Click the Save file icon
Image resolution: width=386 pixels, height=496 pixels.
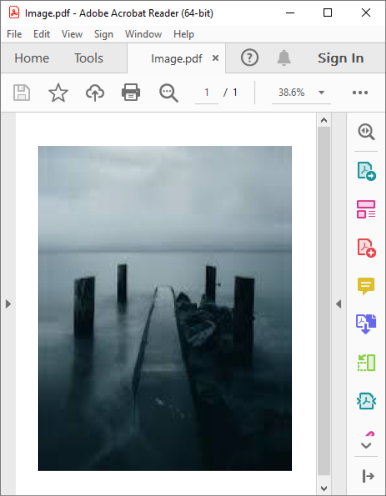[x=22, y=92]
